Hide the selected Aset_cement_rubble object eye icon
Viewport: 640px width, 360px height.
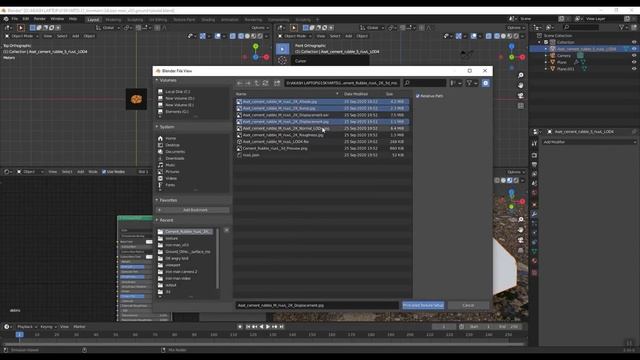coord(634,49)
